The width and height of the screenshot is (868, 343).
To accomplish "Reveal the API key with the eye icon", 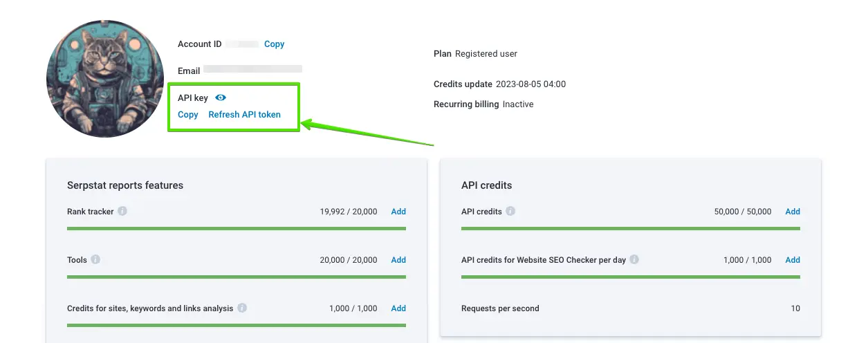I will pos(221,98).
